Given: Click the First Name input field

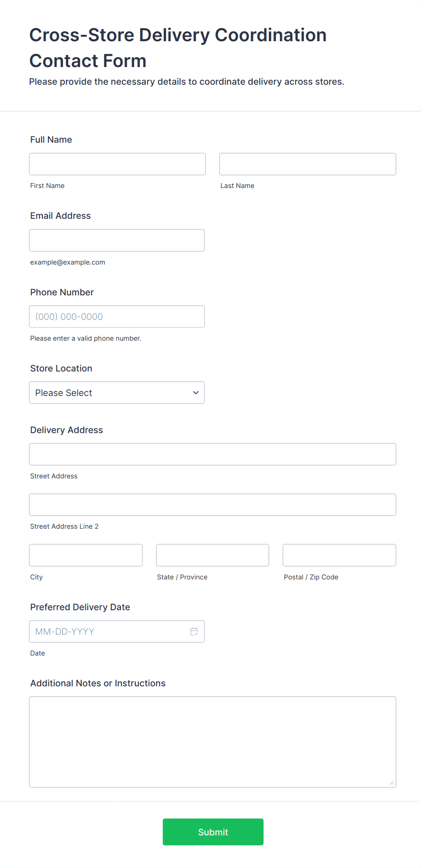Looking at the screenshot, I should point(117,164).
